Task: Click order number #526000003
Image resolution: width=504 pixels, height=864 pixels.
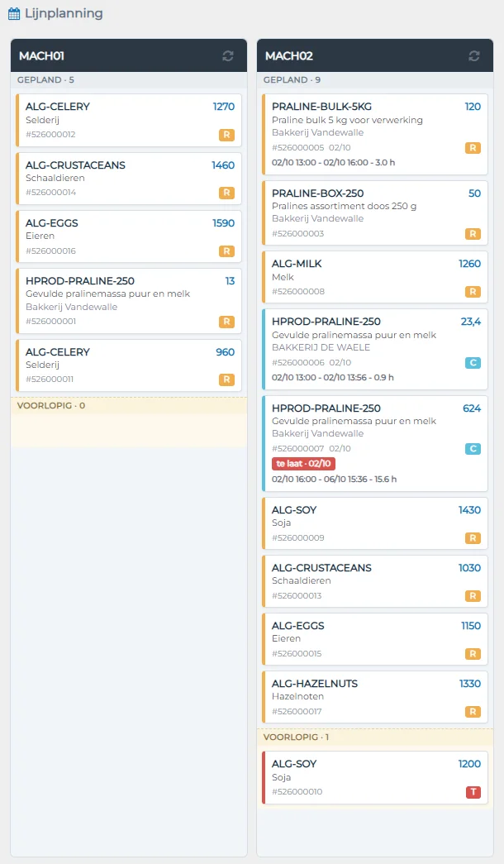Action: pos(298,234)
